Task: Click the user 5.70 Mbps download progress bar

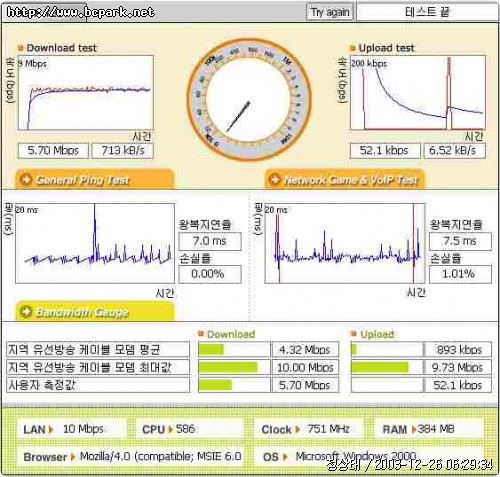Action: click(234, 385)
